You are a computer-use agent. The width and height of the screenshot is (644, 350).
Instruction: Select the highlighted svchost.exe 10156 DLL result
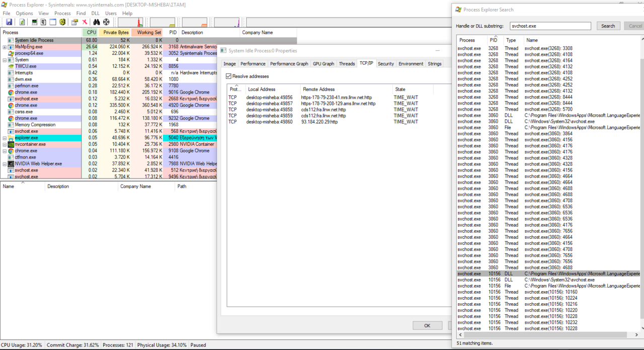[548, 274]
